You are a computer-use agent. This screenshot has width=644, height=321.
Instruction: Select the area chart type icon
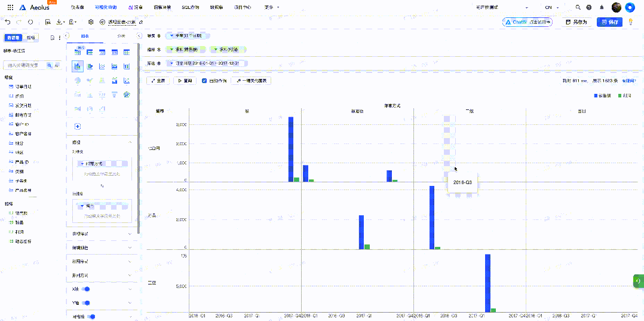(115, 66)
